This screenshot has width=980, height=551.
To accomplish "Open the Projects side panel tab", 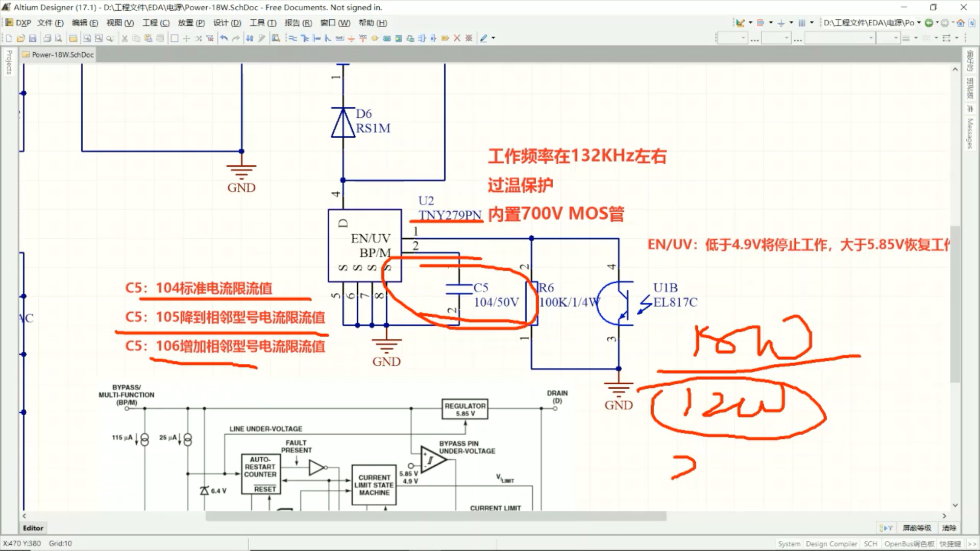I will pyautogui.click(x=9, y=62).
